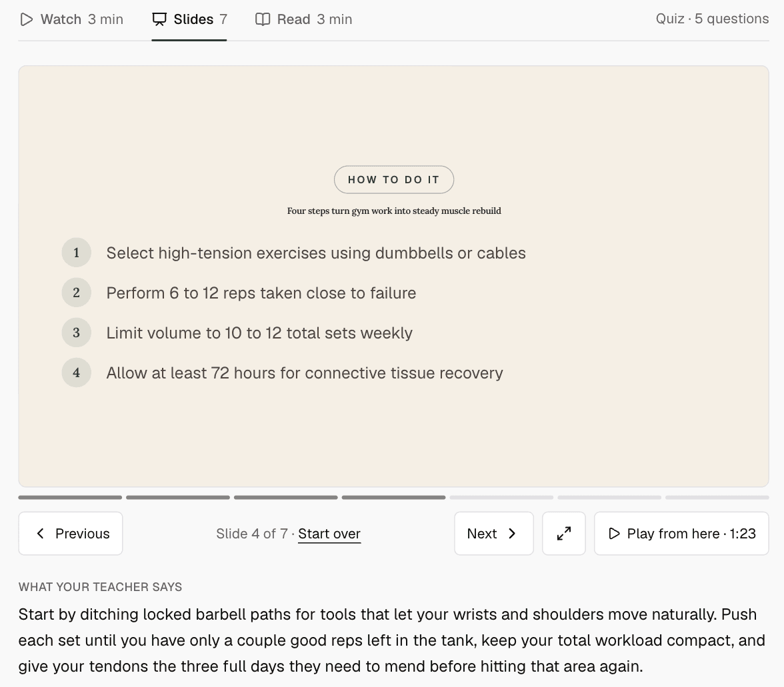Click the left chevron in Previous button
The width and height of the screenshot is (784, 687).
click(x=41, y=534)
